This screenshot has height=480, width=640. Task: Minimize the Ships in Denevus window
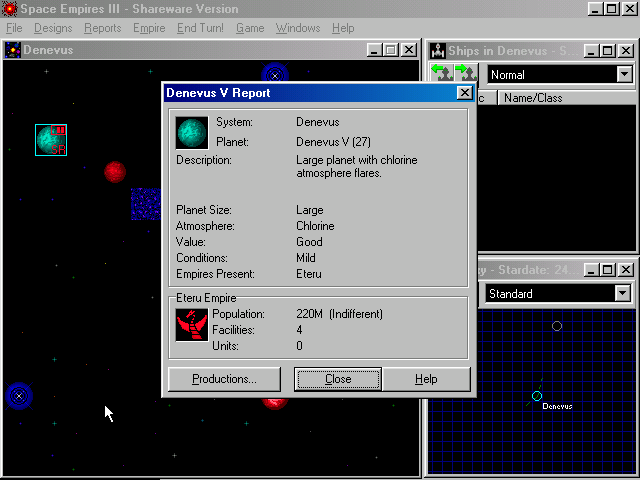[x=592, y=51]
